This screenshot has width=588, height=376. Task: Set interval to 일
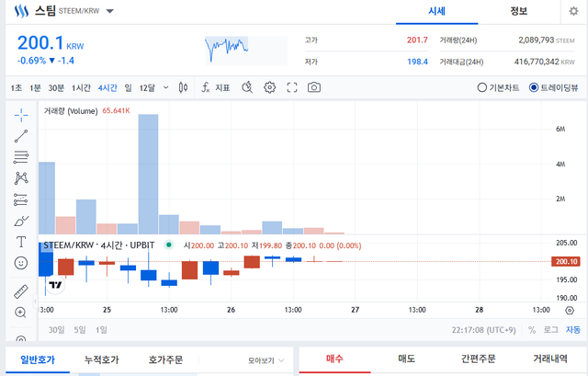(129, 88)
